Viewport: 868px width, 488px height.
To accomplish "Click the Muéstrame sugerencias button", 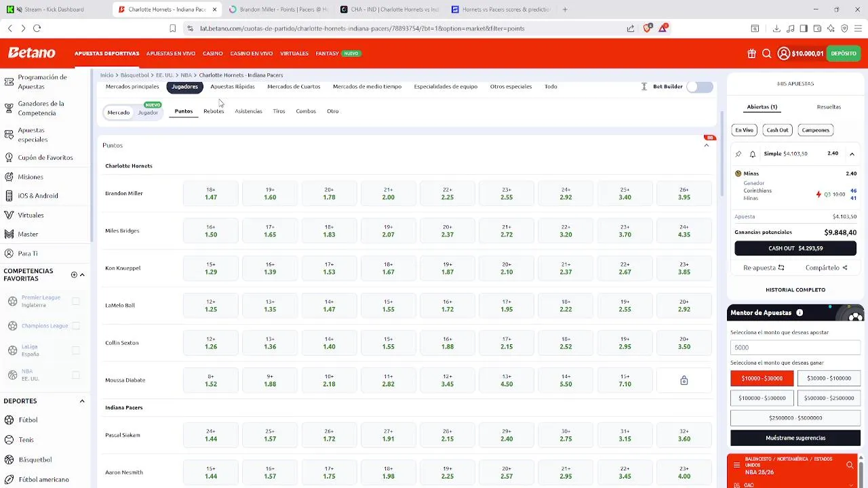I will pyautogui.click(x=795, y=438).
